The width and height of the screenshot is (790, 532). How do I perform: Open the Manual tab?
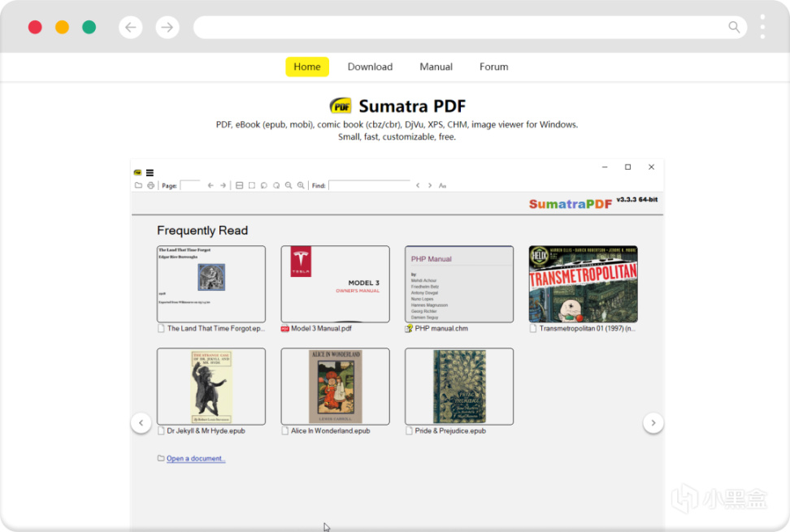[436, 67]
